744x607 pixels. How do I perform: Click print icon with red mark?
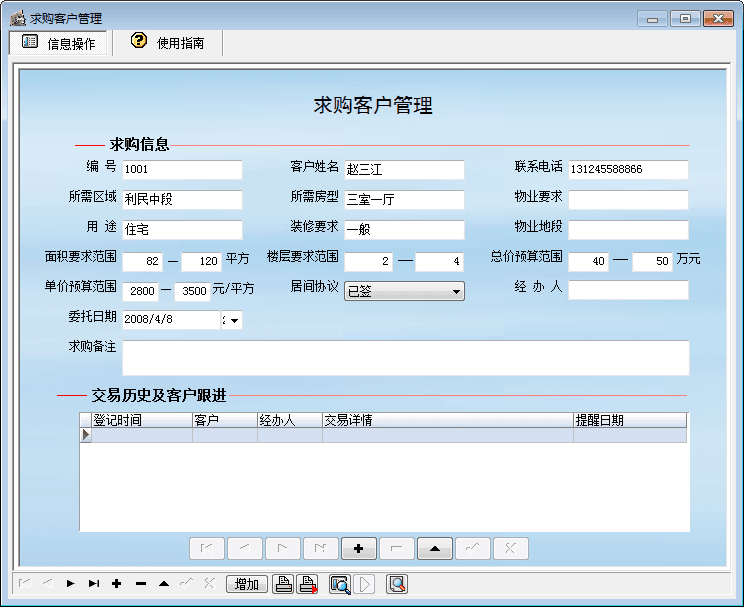[x=308, y=584]
